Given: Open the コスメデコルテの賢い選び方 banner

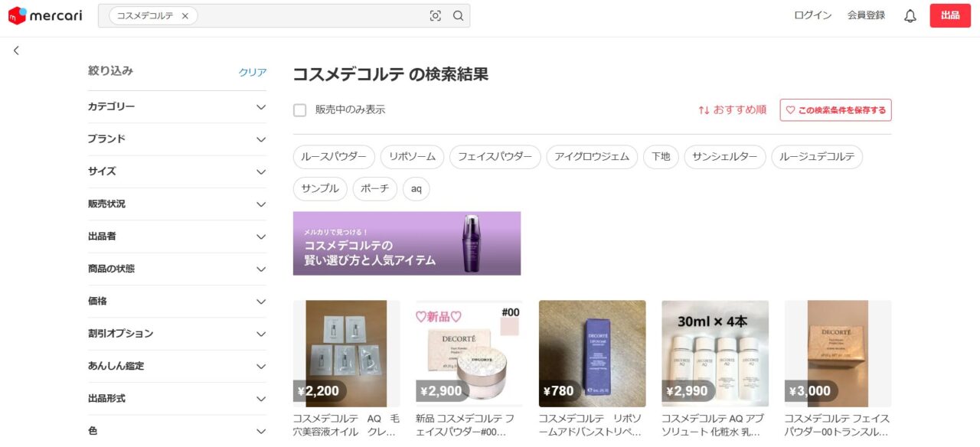Looking at the screenshot, I should pyautogui.click(x=407, y=243).
